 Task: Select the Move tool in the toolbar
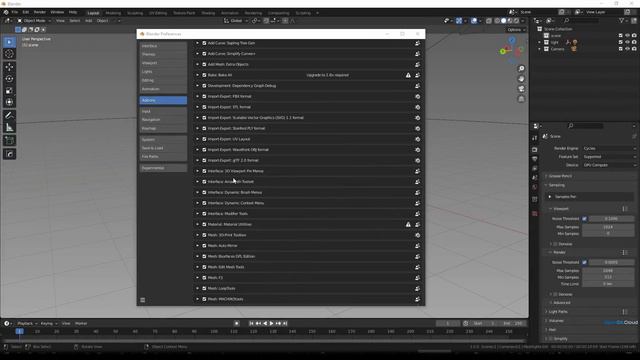point(9,67)
